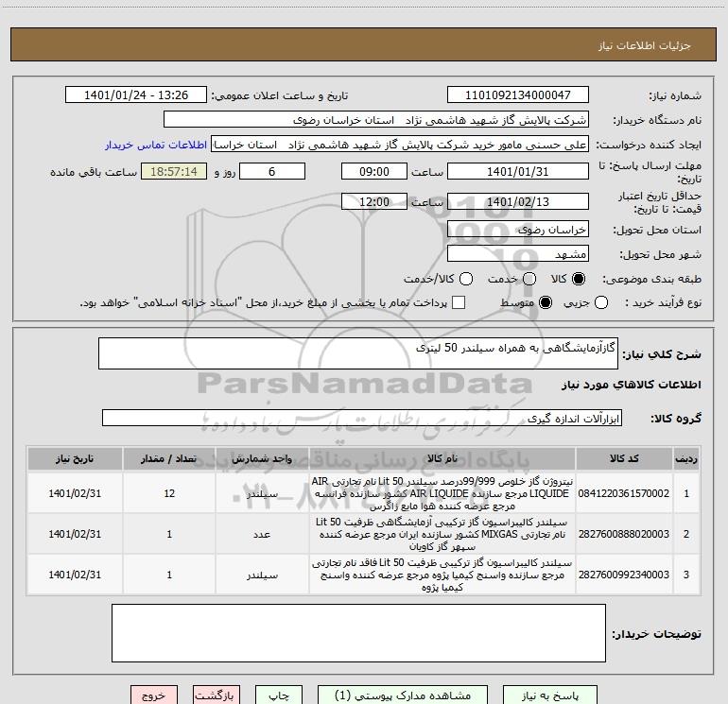Click the need date in row 3
728x704 pixels.
pyautogui.click(x=75, y=575)
